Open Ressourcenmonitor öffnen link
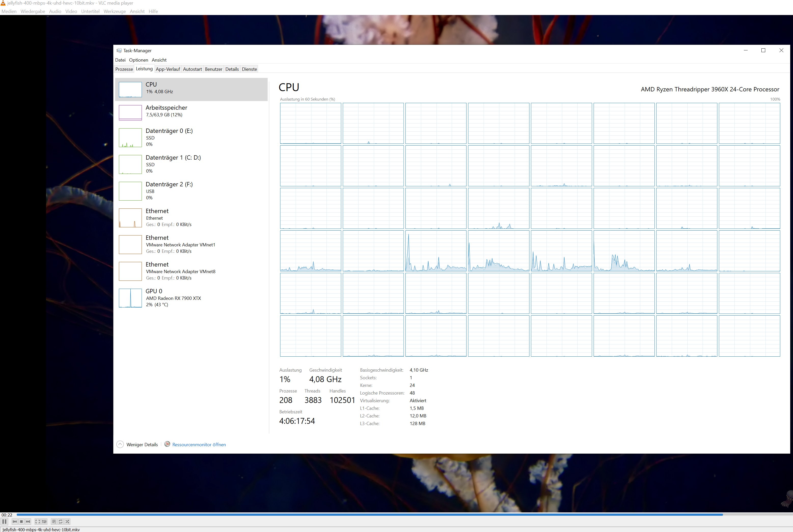This screenshot has height=532, width=793. [x=199, y=444]
